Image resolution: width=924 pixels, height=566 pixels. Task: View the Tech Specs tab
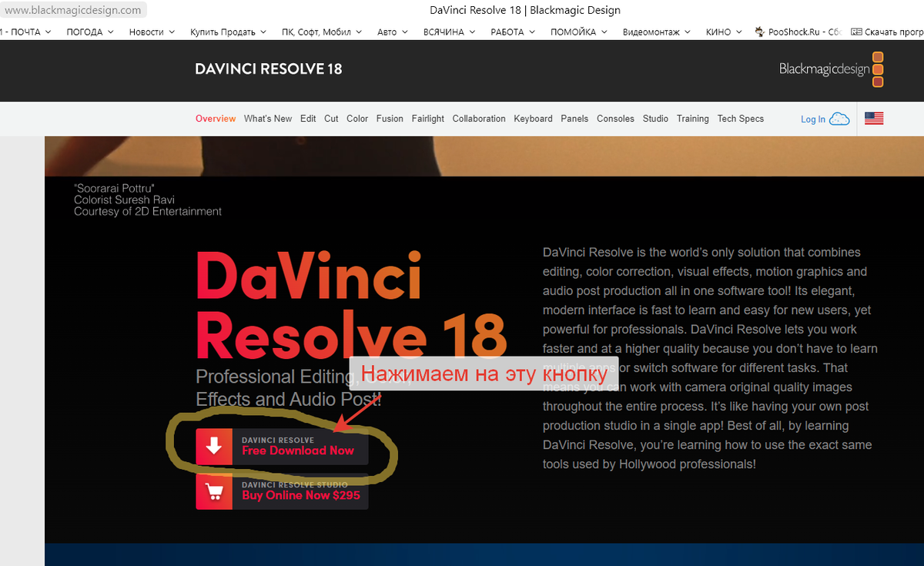click(x=741, y=119)
